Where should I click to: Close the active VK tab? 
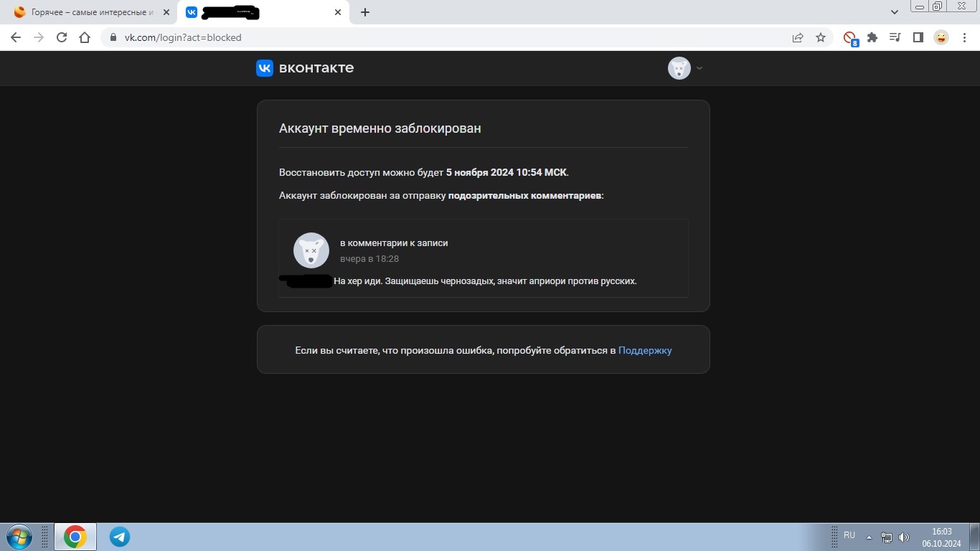click(x=338, y=12)
